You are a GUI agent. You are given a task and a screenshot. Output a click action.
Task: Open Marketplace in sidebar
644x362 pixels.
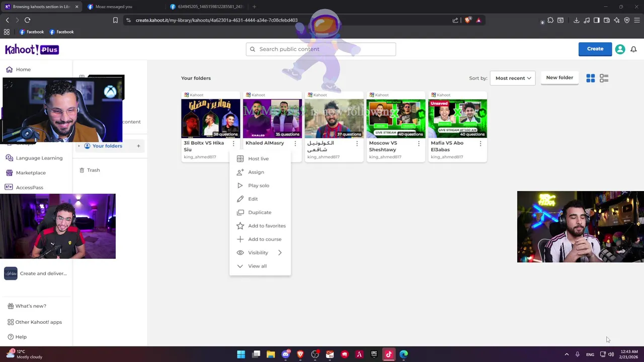(x=26, y=172)
